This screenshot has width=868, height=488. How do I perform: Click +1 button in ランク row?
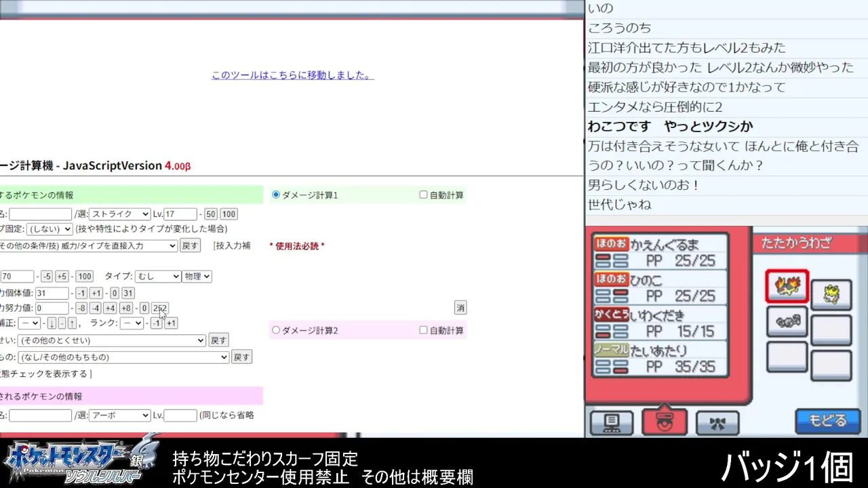(171, 323)
